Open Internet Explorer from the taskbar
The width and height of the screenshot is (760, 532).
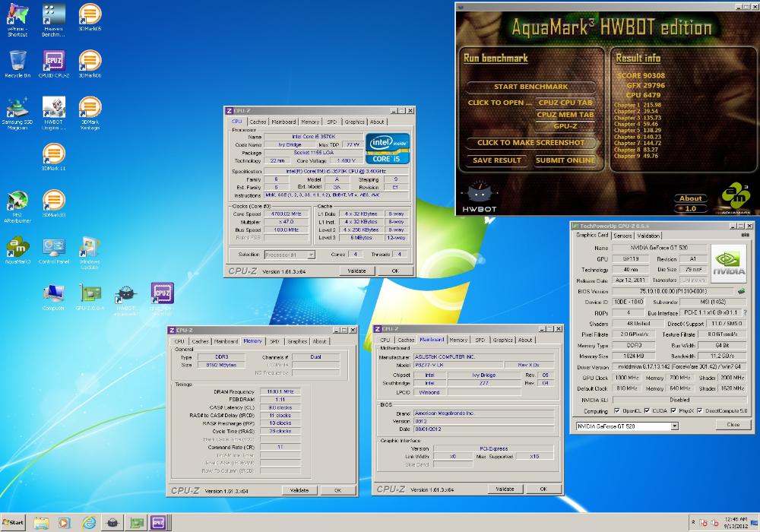click(89, 523)
